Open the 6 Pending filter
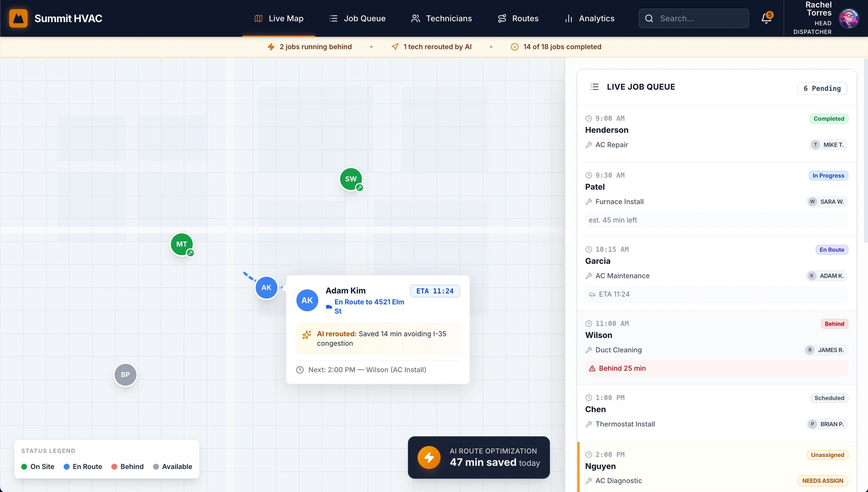The width and height of the screenshot is (868, 492). (822, 88)
